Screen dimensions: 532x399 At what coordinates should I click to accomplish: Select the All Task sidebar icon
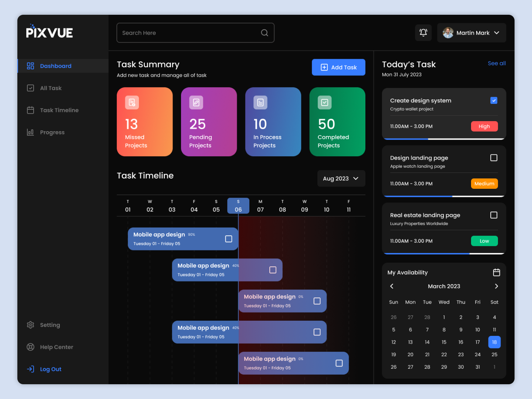click(30, 88)
